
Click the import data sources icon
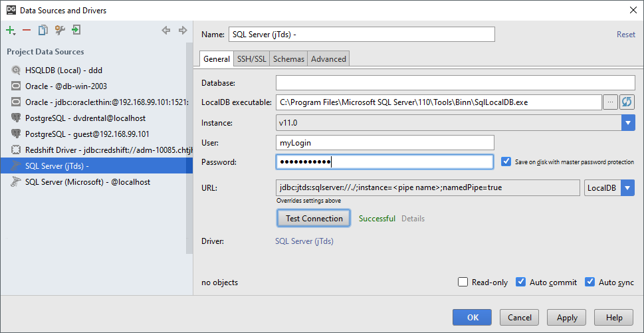[x=76, y=30]
